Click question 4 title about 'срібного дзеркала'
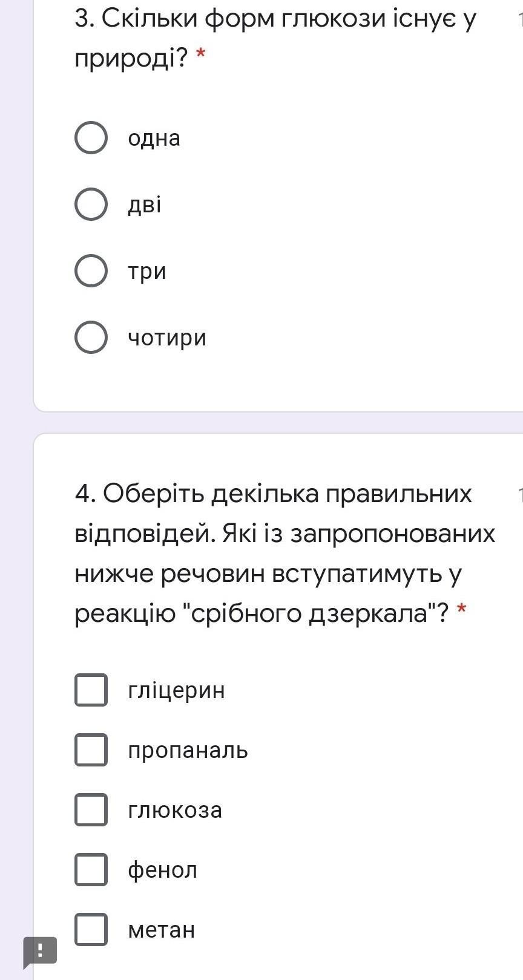Screen dimensions: 523x980 point(285,554)
